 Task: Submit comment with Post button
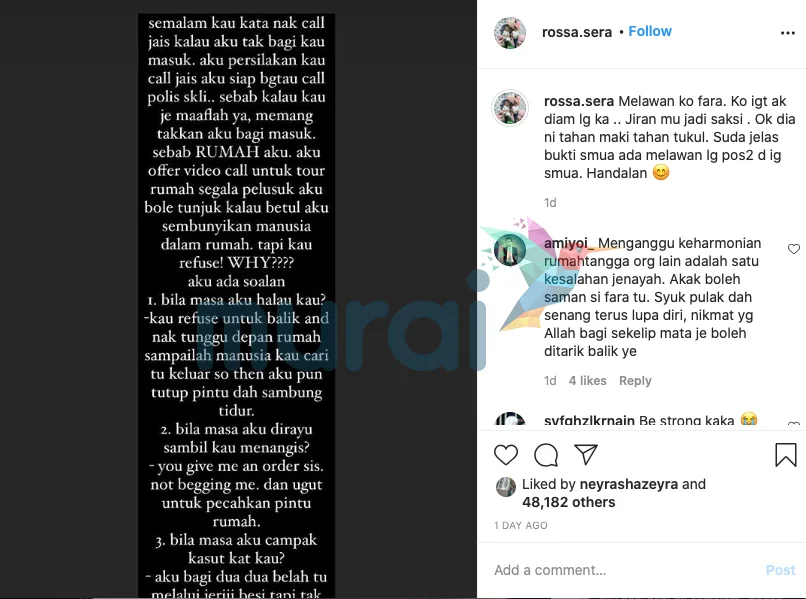click(780, 570)
